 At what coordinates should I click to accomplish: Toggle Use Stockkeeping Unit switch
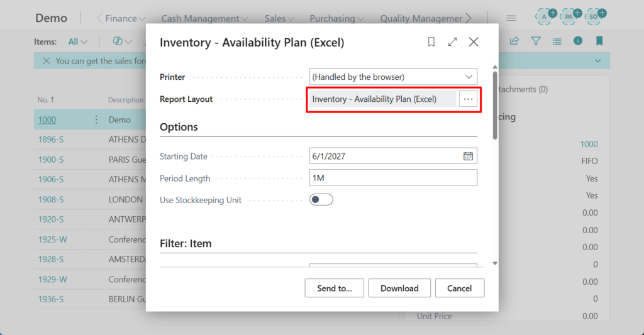coord(321,200)
